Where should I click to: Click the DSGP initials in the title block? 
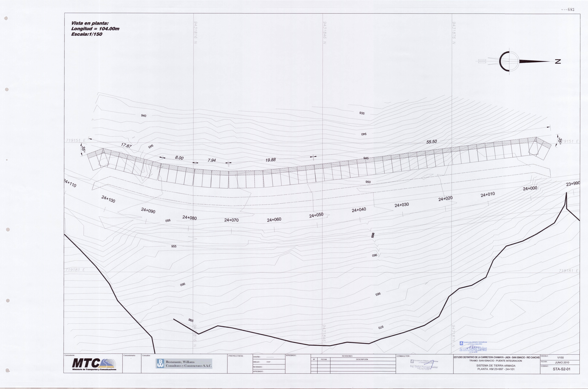(268, 362)
